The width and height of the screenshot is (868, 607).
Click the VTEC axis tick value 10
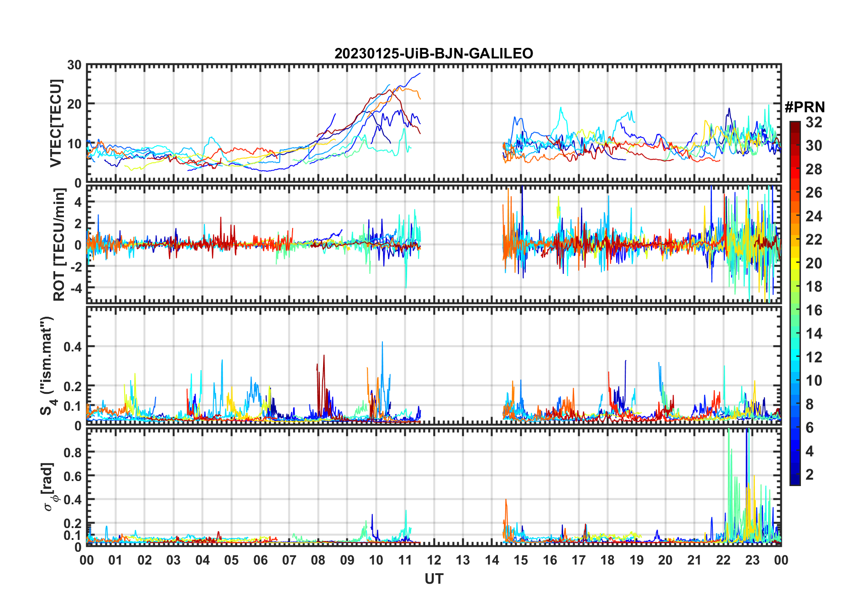[74, 144]
